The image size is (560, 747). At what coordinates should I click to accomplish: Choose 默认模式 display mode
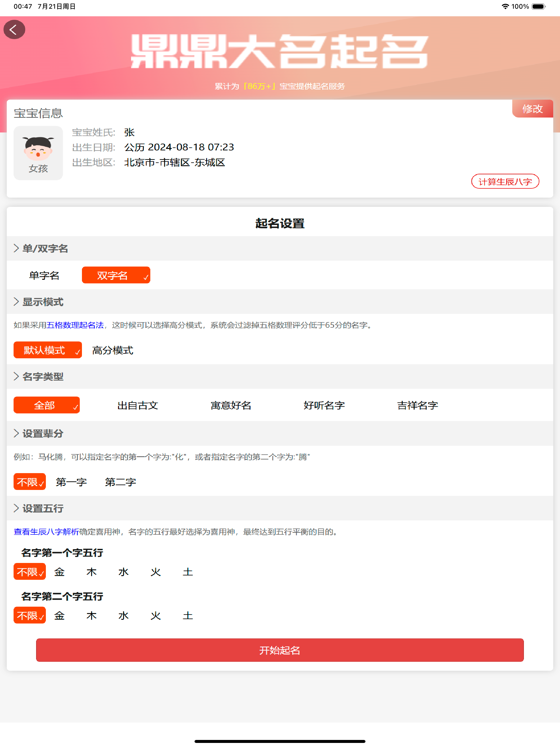[x=47, y=350]
